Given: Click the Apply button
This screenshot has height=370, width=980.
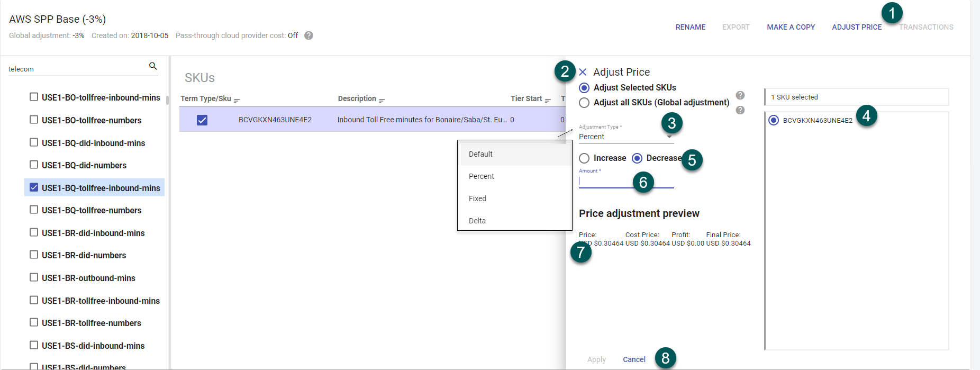Looking at the screenshot, I should click(596, 359).
